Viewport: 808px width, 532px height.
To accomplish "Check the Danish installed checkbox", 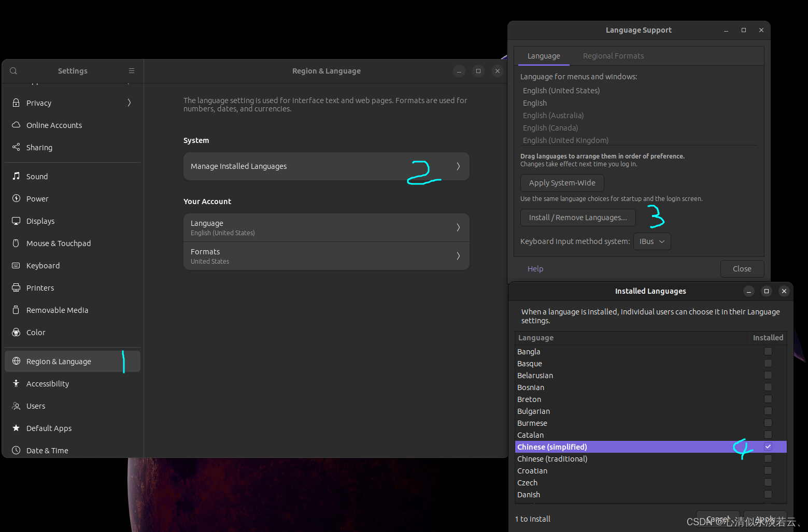I will pos(768,494).
